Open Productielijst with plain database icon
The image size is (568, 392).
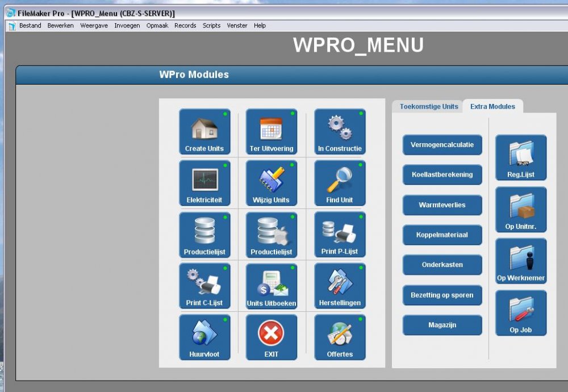pyautogui.click(x=204, y=235)
